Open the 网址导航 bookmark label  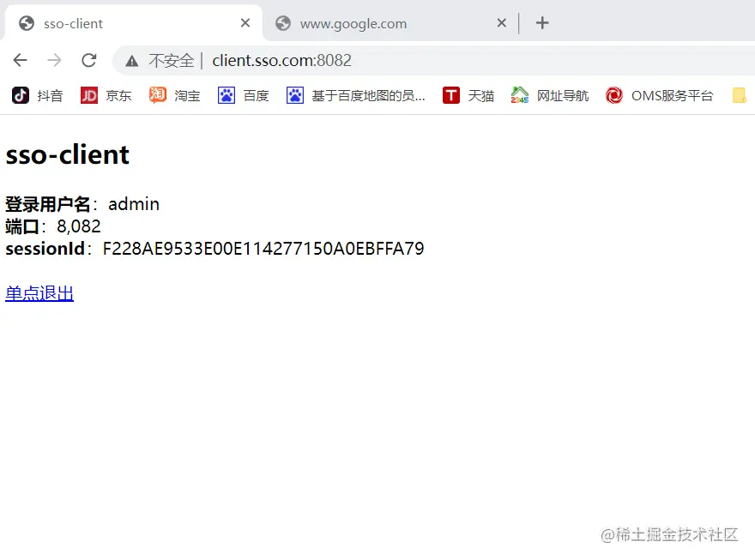[563, 96]
